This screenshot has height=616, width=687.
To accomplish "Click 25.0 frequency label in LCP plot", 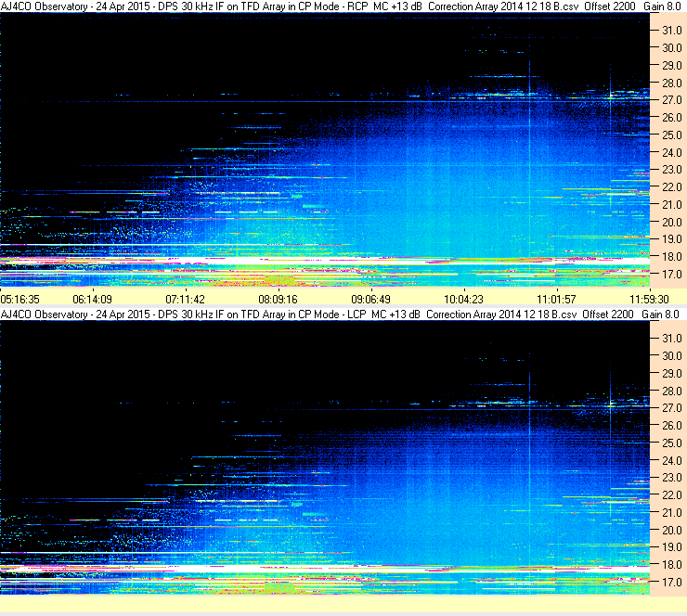I will point(672,443).
